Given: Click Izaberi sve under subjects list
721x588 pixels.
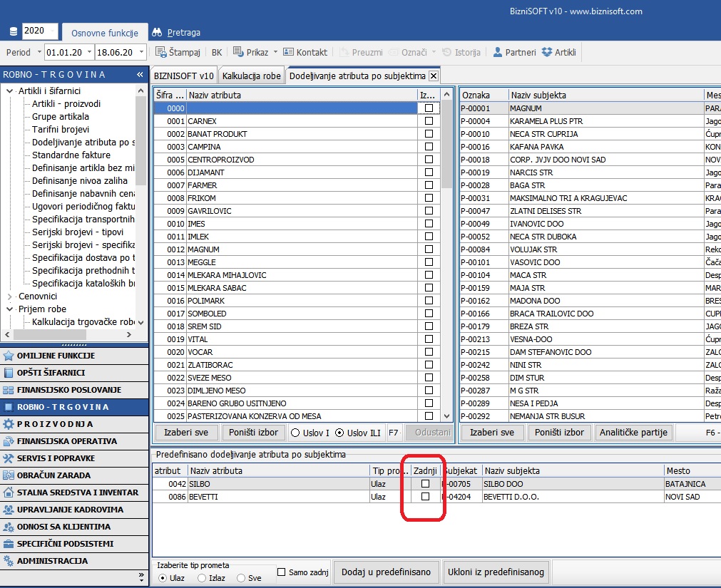Looking at the screenshot, I should (492, 433).
